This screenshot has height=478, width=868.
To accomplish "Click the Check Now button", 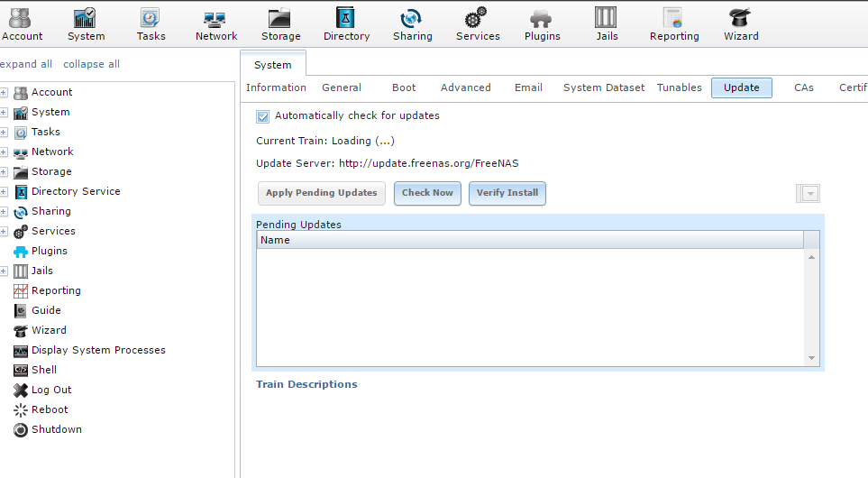I will pos(427,193).
